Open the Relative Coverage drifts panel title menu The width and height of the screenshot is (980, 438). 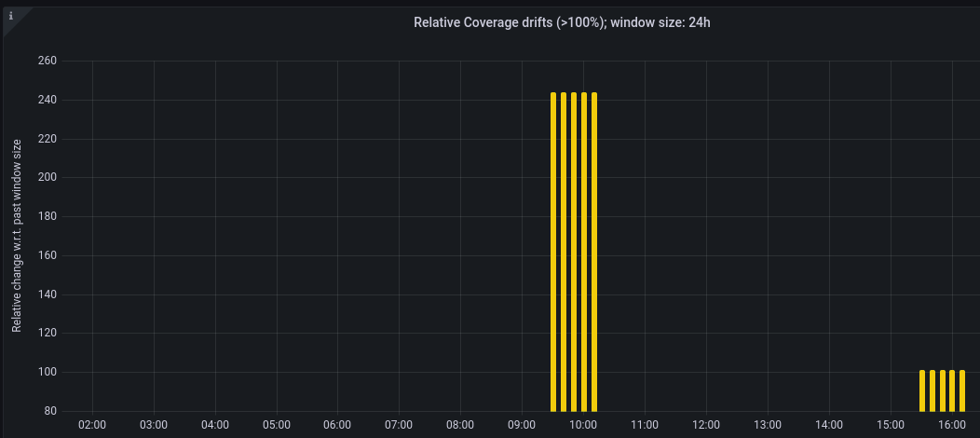click(562, 22)
